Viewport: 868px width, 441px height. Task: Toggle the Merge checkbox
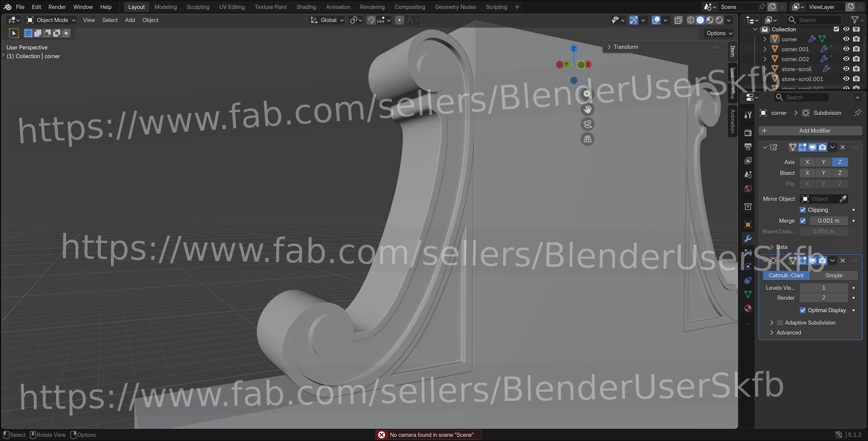coord(803,220)
